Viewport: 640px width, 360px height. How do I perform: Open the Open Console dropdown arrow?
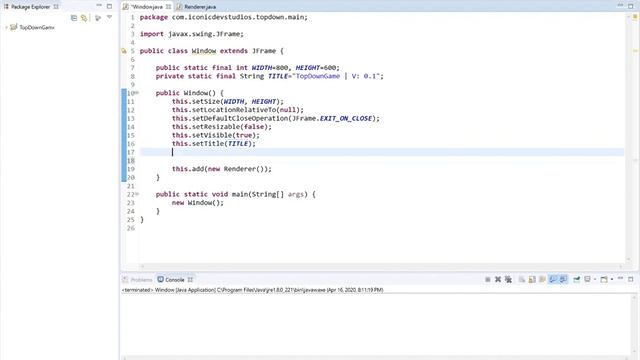[611, 280]
